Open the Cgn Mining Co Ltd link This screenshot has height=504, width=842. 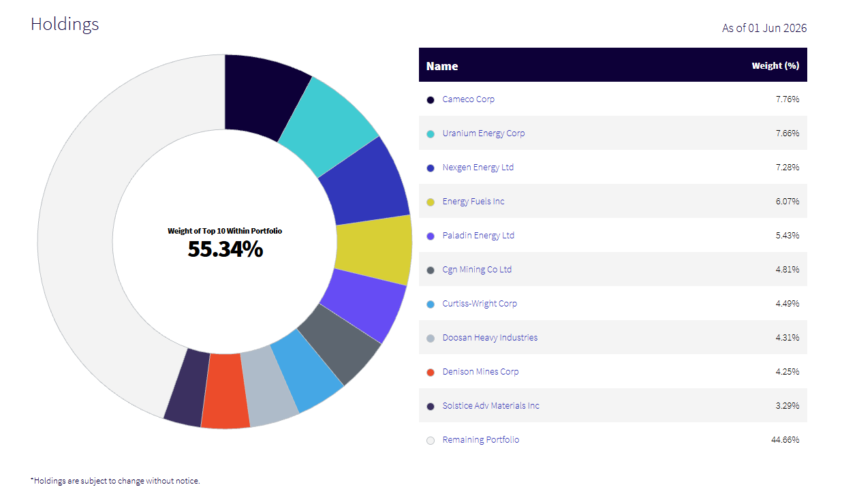point(477,270)
